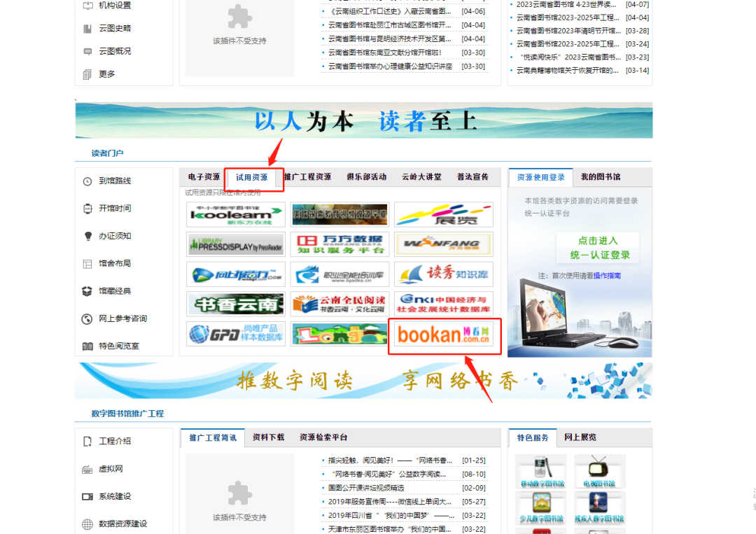Click 到馆路线 in the reader sidebar
The width and height of the screenshot is (756, 534).
115,181
